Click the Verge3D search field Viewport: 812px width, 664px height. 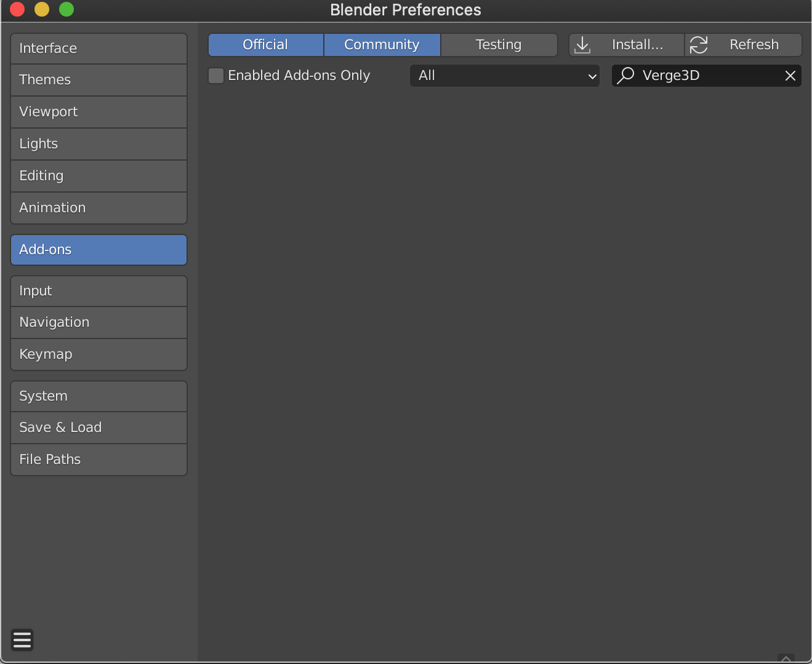[707, 76]
